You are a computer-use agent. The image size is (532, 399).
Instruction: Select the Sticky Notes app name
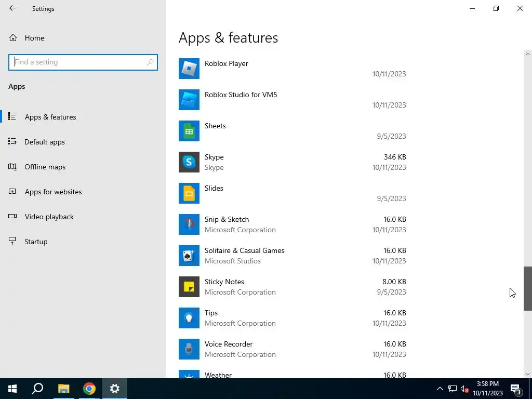[224, 282]
